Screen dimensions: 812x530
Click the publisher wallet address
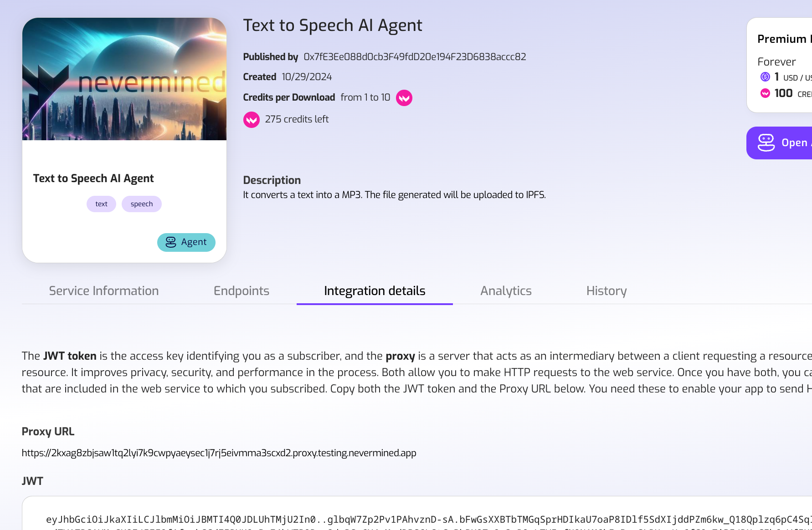pos(415,57)
